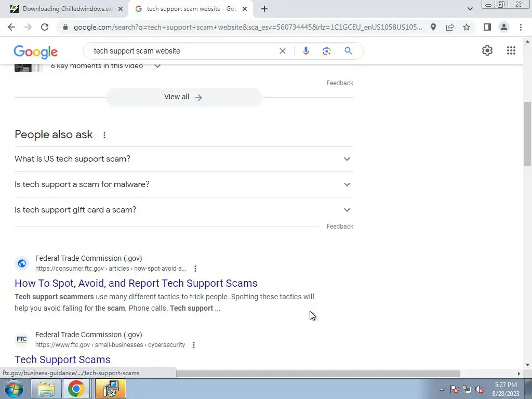Open the Chrome profile avatar
The height and width of the screenshot is (399, 532).
click(x=504, y=27)
